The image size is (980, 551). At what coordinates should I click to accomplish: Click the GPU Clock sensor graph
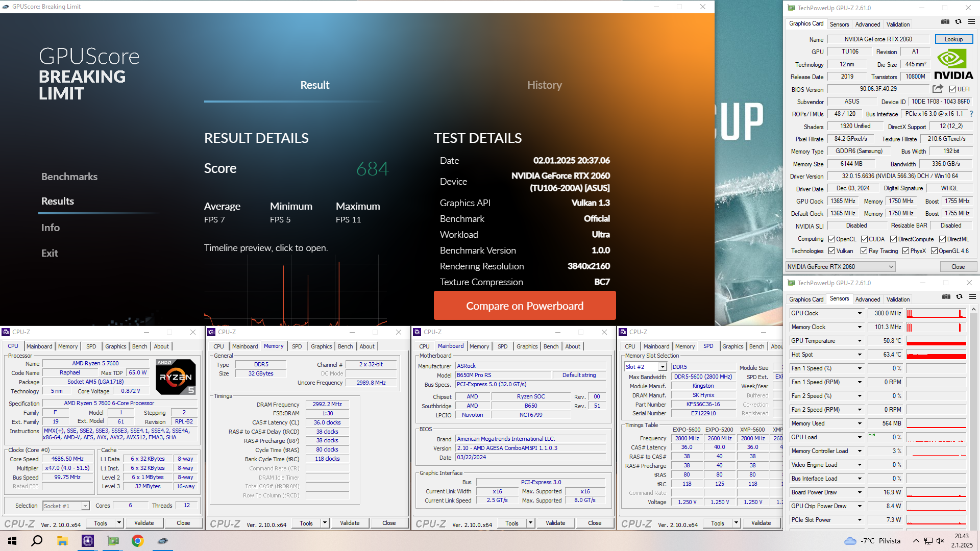[x=937, y=313]
